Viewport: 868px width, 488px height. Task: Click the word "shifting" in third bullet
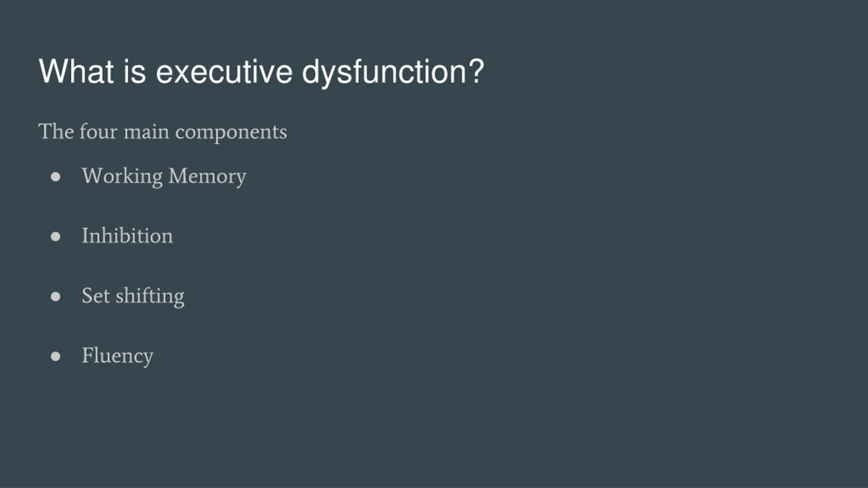click(x=150, y=297)
